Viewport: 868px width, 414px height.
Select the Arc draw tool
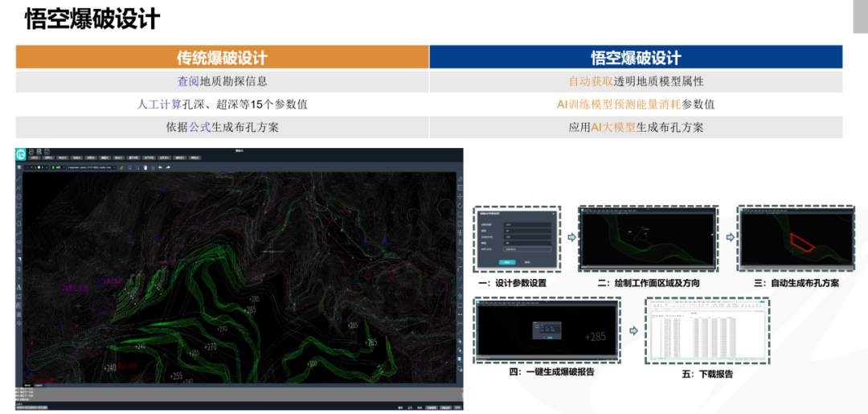[x=18, y=215]
